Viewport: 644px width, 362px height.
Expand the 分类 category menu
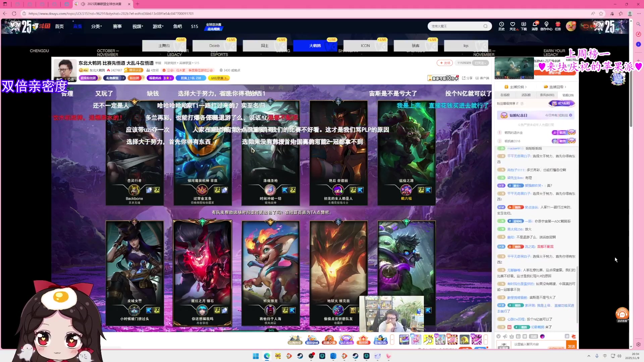96,26
